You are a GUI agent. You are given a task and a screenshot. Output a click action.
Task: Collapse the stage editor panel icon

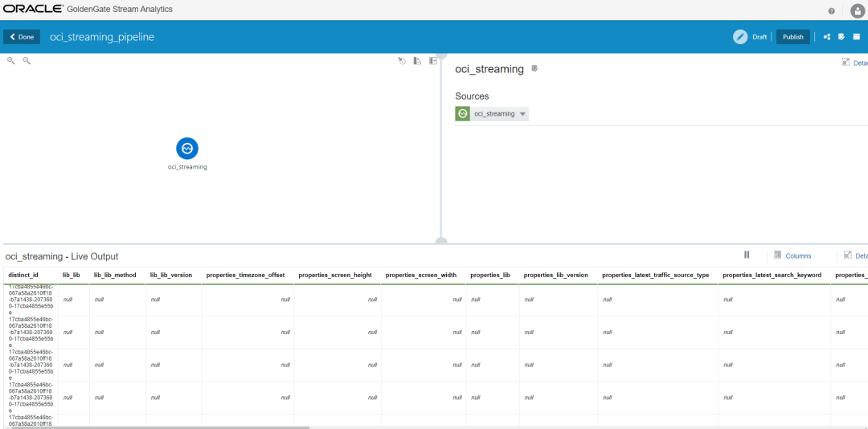point(433,61)
